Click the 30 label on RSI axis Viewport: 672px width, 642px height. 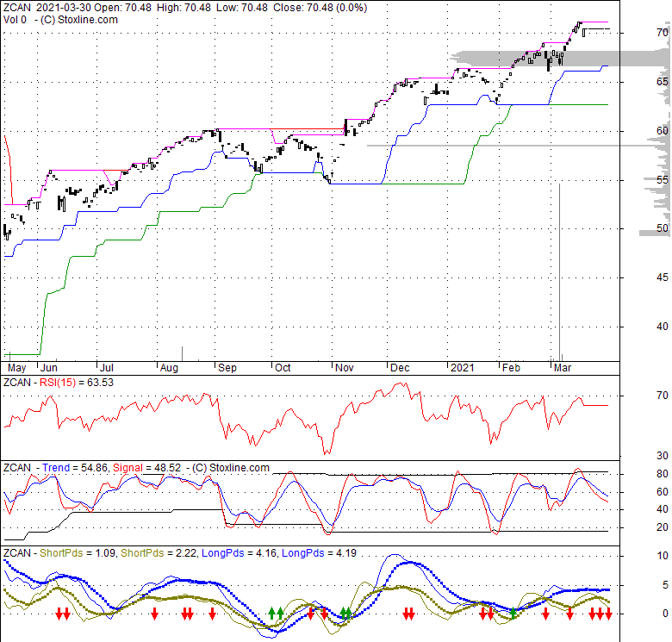(663, 455)
